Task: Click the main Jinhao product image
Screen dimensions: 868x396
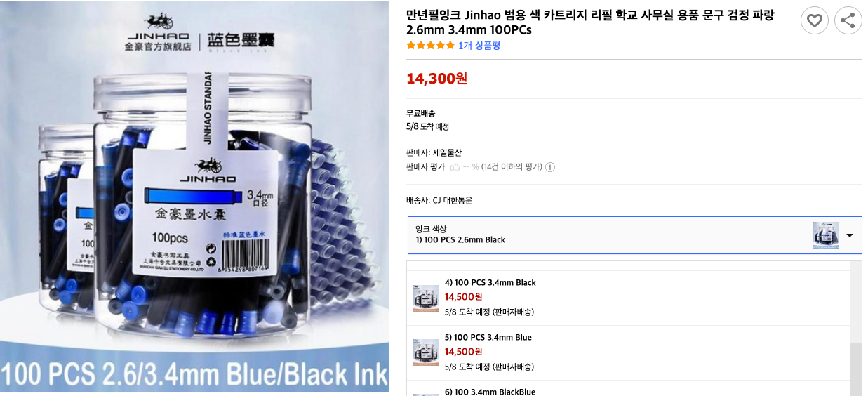Action: (194, 197)
